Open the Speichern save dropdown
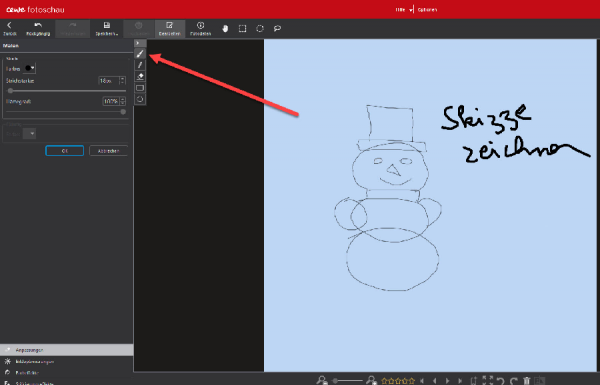Screen dimensions: 600x385 pyautogui.click(x=107, y=29)
